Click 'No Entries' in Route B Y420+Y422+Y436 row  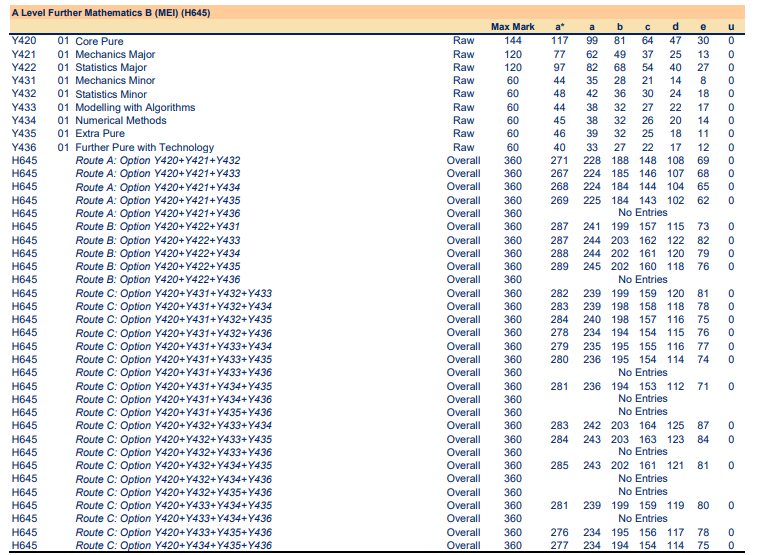[x=643, y=279]
